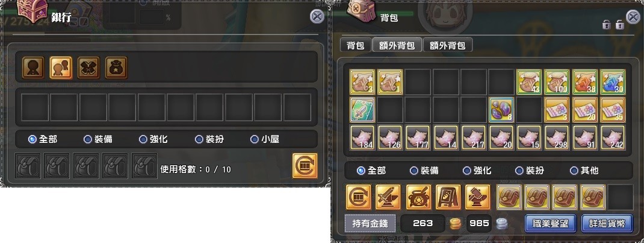Switch to the last 額外背包 tab

[x=447, y=45]
